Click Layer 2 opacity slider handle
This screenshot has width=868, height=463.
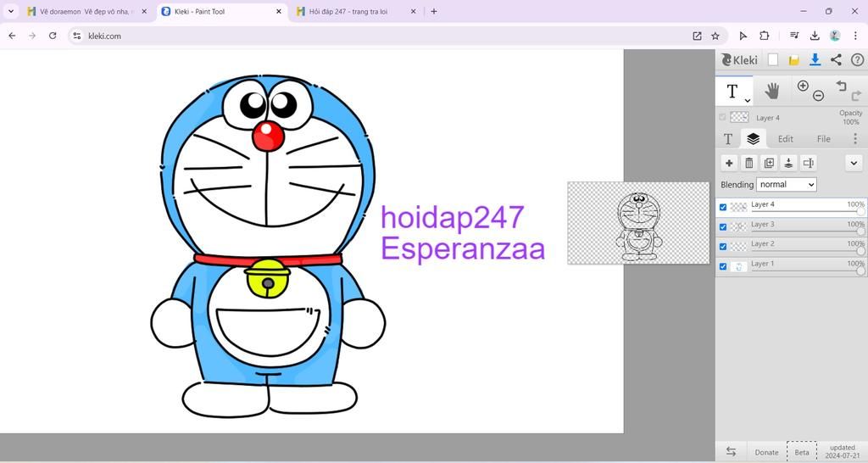tap(860, 252)
